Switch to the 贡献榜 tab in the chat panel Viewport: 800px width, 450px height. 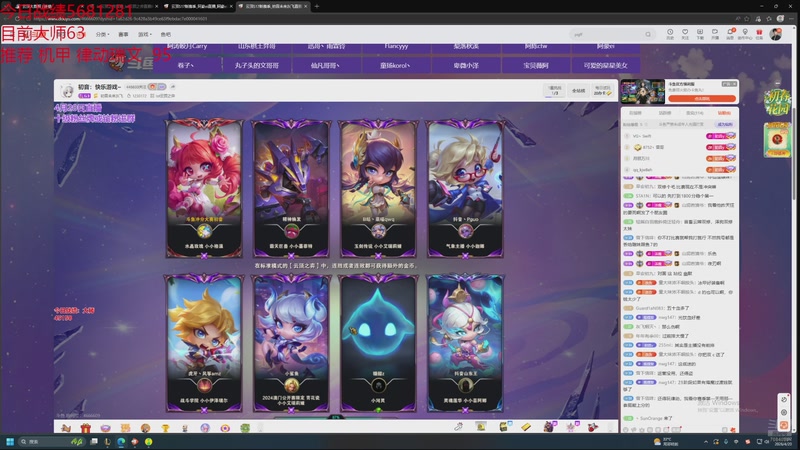tap(635, 113)
